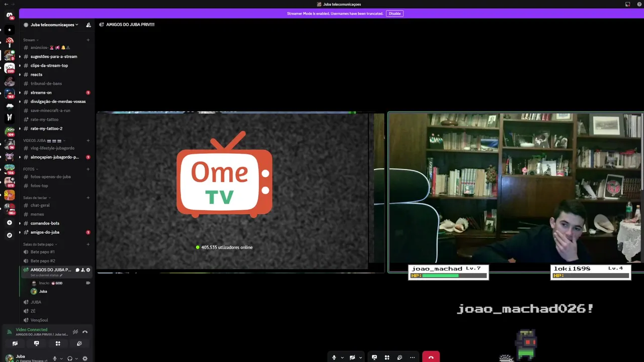Open camera options arrow in bottom bar
Screen dimensions: 644x362
coord(360,358)
